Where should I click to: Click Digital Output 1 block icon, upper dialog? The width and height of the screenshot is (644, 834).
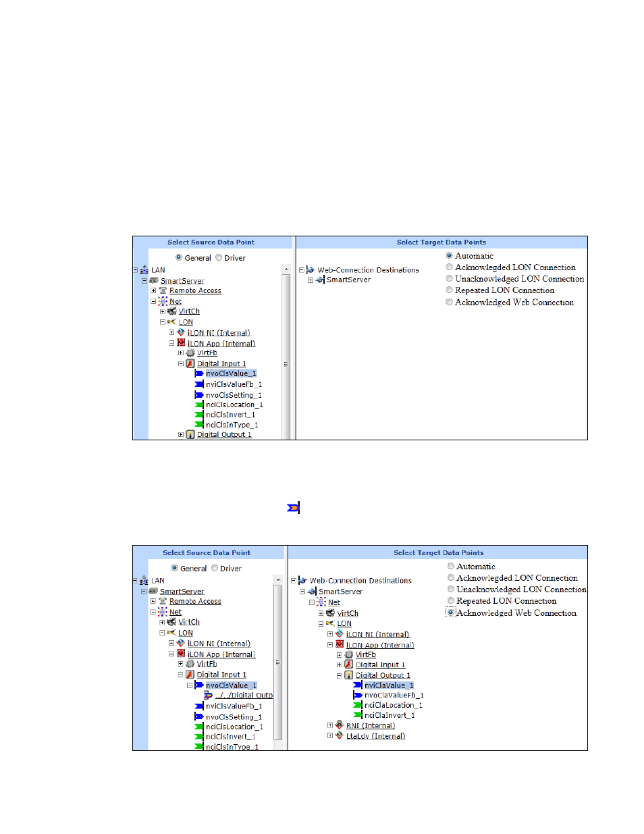click(x=190, y=434)
